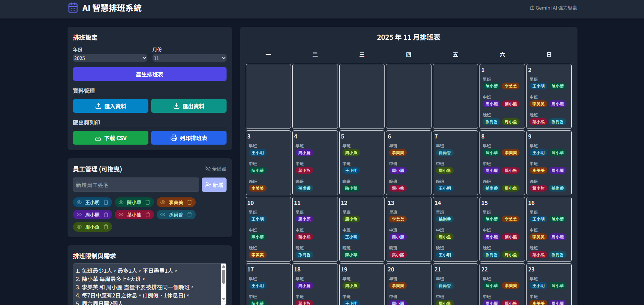Image resolution: width=644 pixels, height=305 pixels.
Task: Click the calendar logo icon in header
Action: 73,8
